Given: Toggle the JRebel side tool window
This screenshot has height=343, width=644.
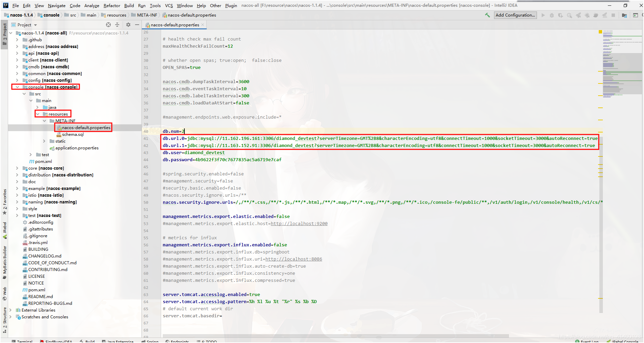Looking at the screenshot, I should point(4,230).
